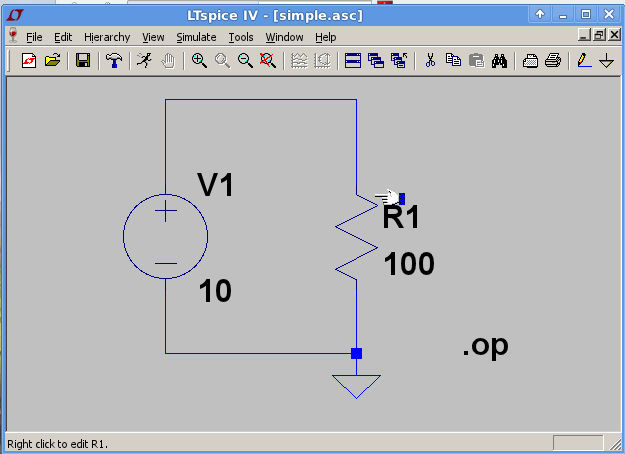The width and height of the screenshot is (625, 454).
Task: Click the window resize grip in status bar
Action: coord(616,443)
